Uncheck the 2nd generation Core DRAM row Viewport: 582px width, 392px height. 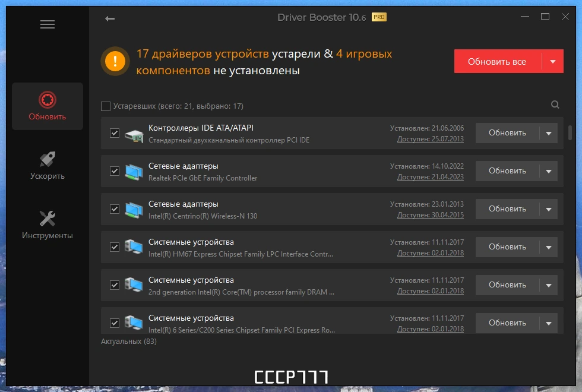pos(115,285)
